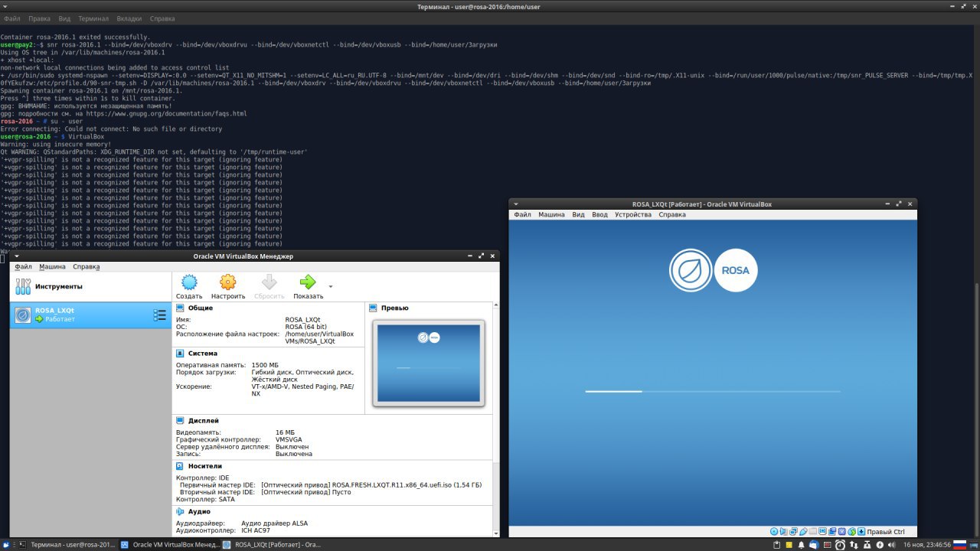The height and width of the screenshot is (551, 980).
Task: Click the date and time clock in tray
Action: click(x=927, y=545)
